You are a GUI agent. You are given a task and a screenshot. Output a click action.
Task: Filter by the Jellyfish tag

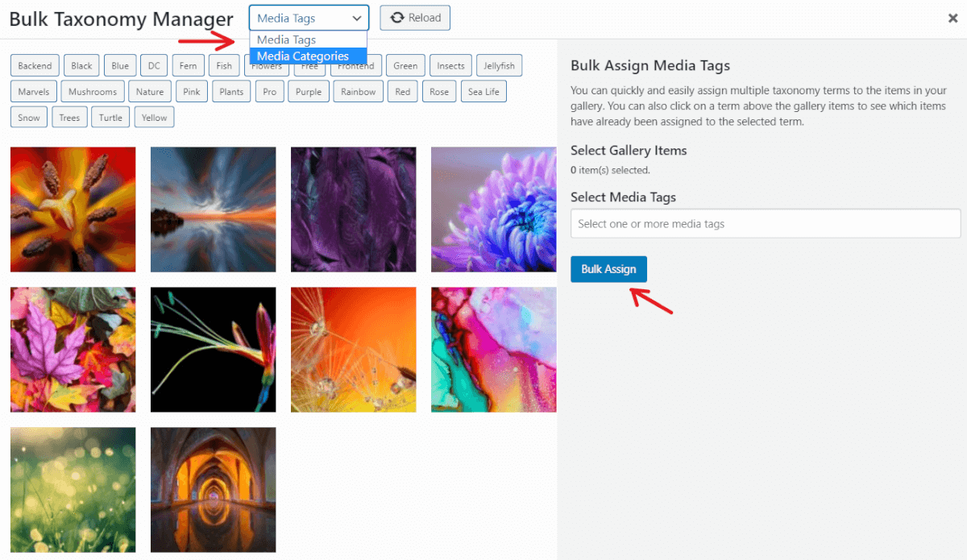(x=500, y=66)
